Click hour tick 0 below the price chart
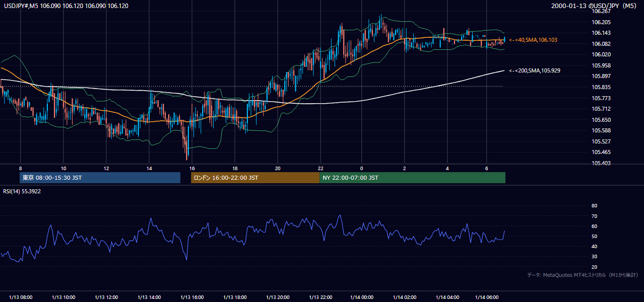Viewport: 644px width, 302px height. [x=362, y=168]
